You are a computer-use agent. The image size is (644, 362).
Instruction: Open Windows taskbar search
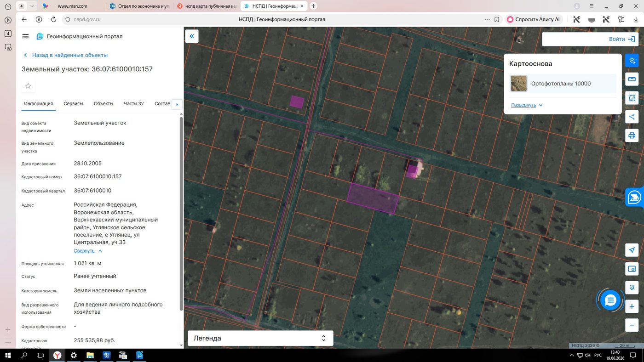(x=24, y=355)
